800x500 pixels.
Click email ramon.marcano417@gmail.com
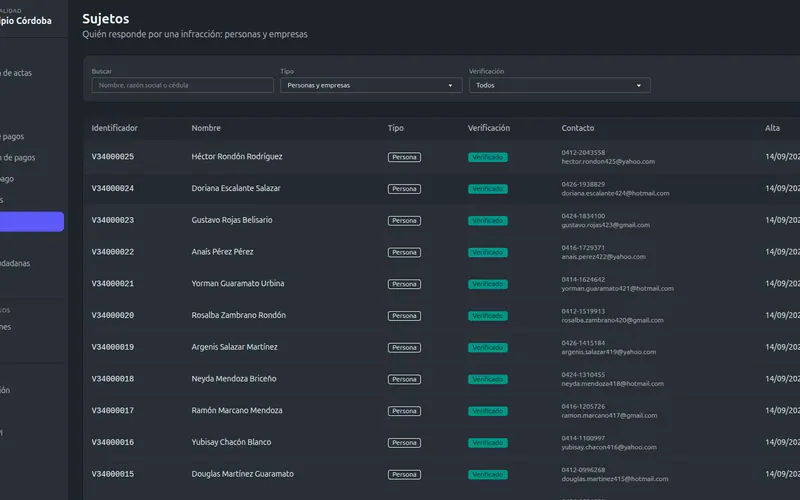[609, 415]
